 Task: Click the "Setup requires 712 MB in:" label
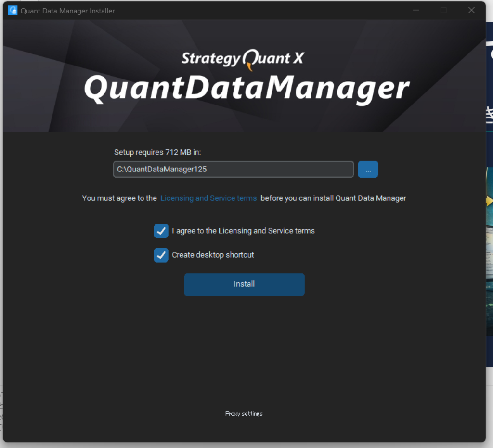(x=157, y=152)
